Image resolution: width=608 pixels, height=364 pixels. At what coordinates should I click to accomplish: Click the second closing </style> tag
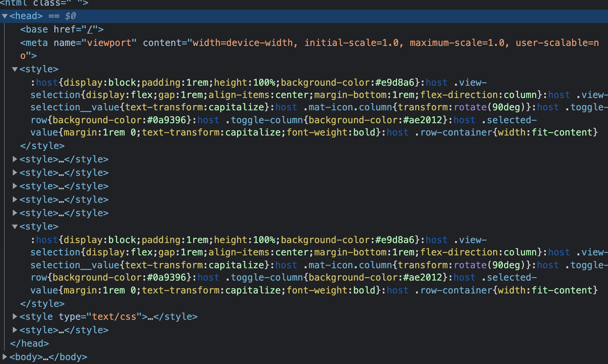coord(42,304)
